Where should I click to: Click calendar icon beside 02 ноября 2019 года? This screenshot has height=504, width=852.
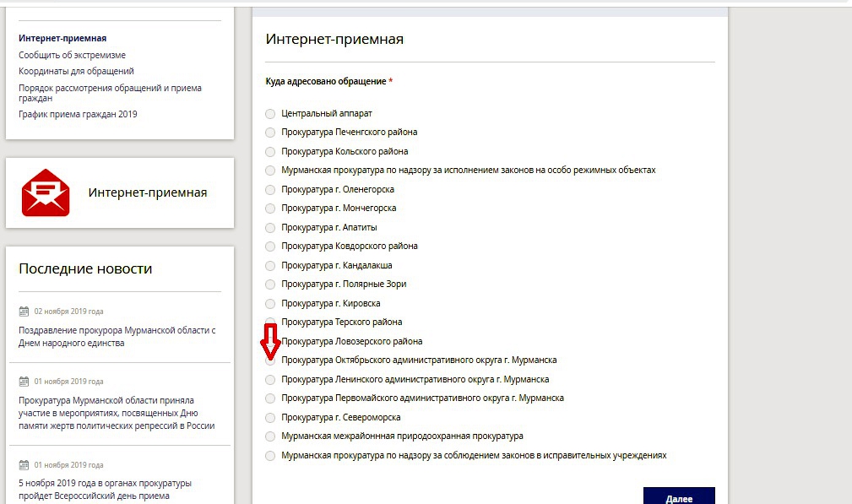click(x=24, y=311)
